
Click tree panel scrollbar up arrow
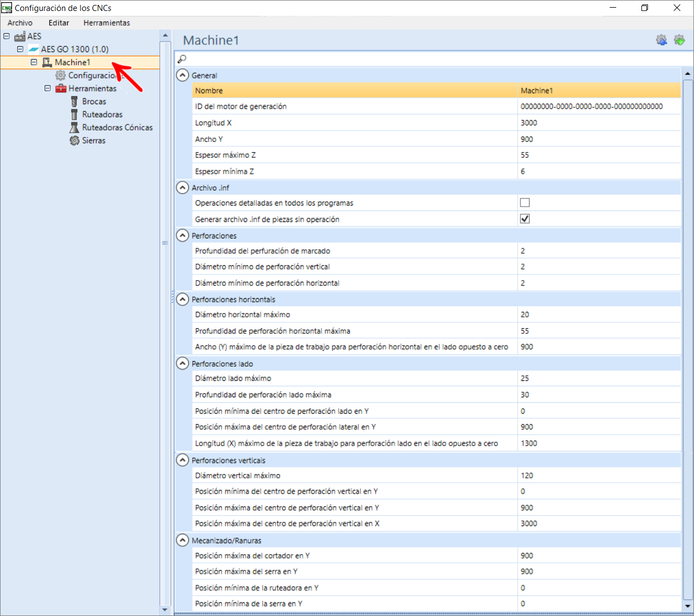point(165,36)
